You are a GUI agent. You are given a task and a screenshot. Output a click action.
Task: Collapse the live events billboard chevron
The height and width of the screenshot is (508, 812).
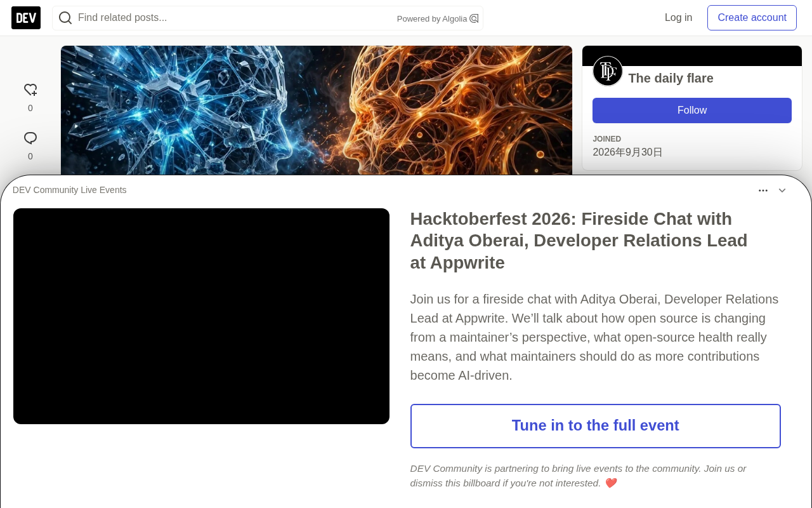[x=782, y=190]
